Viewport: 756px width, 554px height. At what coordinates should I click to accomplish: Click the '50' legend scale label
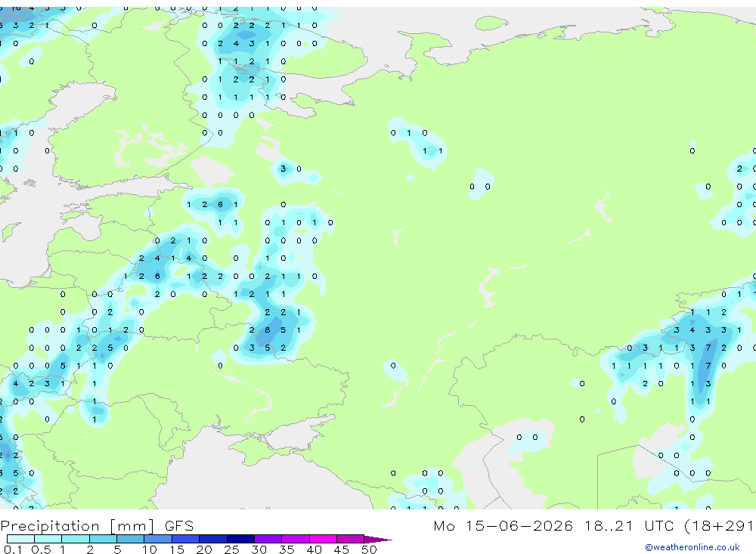369,549
